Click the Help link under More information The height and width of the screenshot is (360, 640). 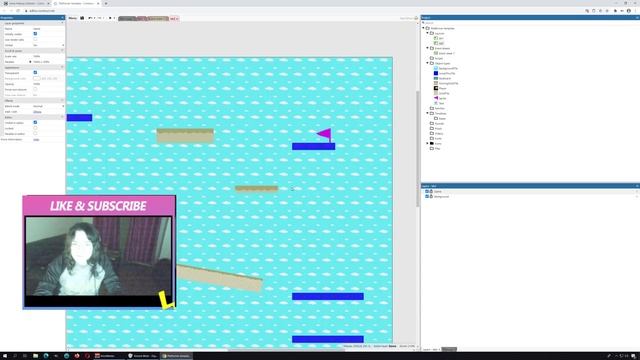[36, 139]
